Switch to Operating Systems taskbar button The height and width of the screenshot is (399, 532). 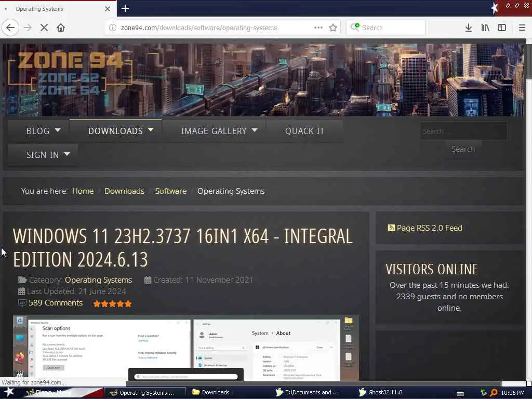pyautogui.click(x=144, y=393)
